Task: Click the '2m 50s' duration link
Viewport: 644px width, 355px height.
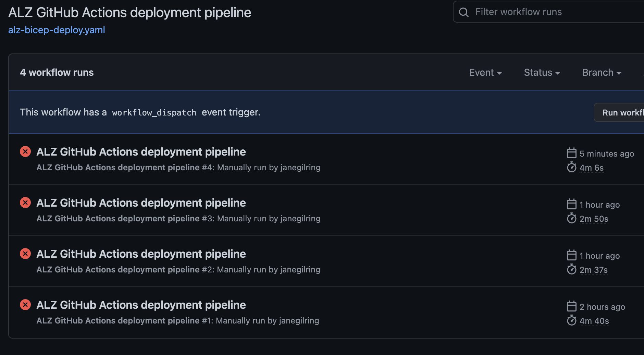Action: 594,219
